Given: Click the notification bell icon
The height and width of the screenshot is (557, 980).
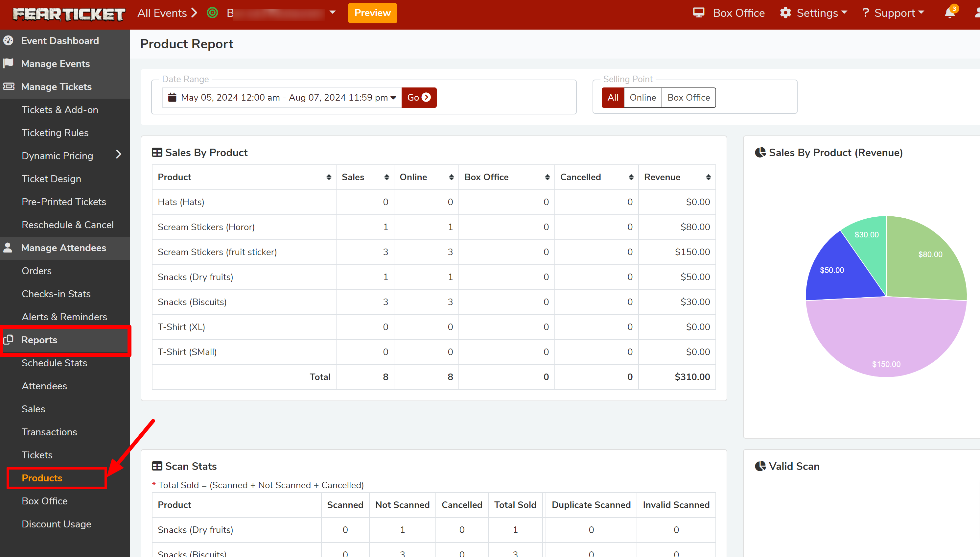Looking at the screenshot, I should click(x=949, y=13).
